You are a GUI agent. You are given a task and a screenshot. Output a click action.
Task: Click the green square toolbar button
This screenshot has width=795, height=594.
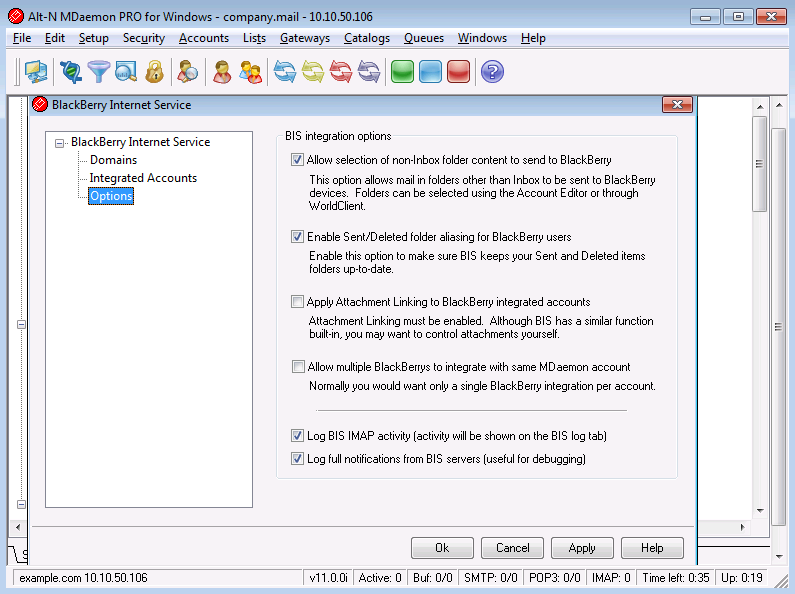pos(403,71)
